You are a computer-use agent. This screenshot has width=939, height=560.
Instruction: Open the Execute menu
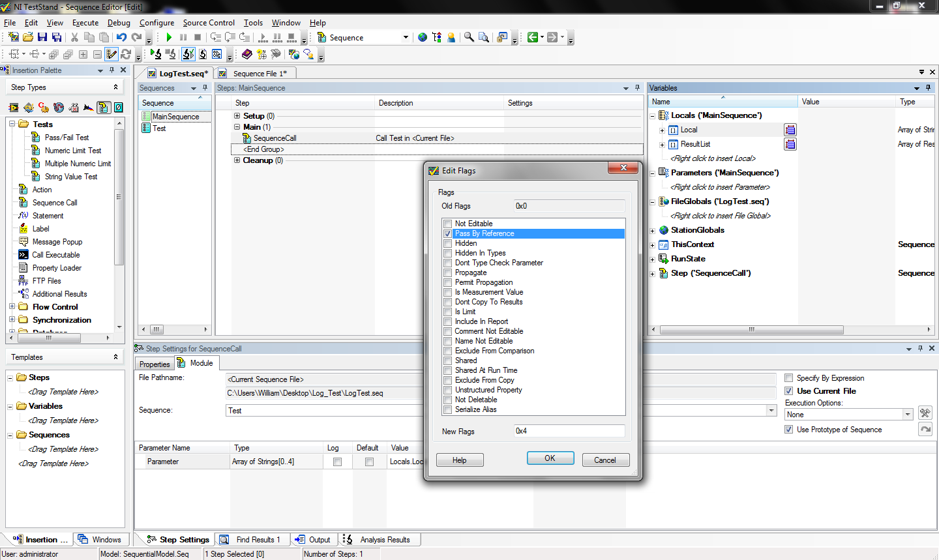85,22
